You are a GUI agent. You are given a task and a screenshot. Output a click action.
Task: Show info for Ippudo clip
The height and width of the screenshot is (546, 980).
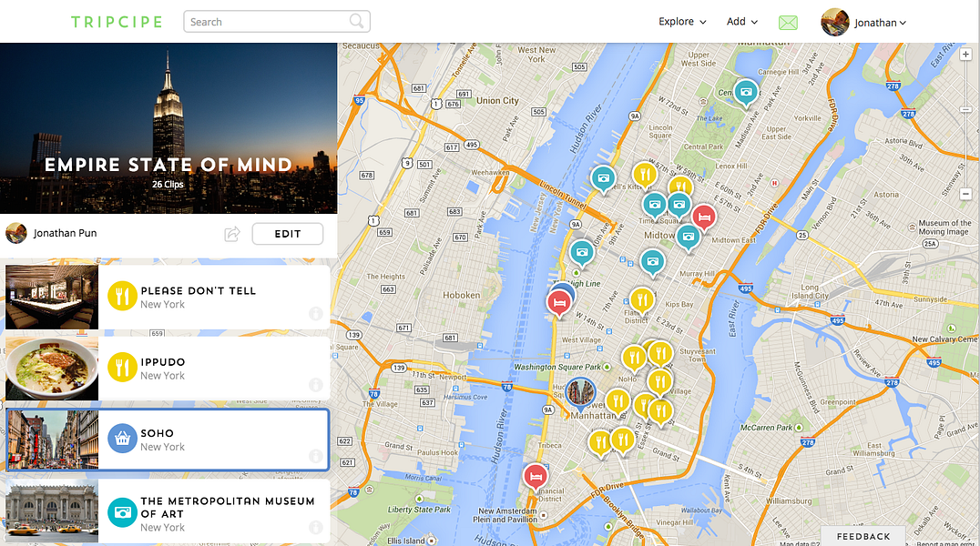pos(316,385)
